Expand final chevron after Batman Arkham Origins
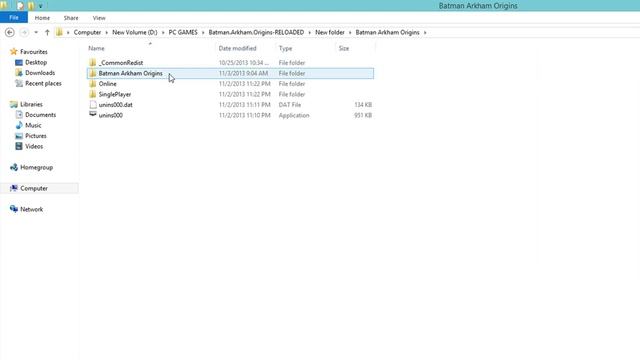 (x=425, y=32)
